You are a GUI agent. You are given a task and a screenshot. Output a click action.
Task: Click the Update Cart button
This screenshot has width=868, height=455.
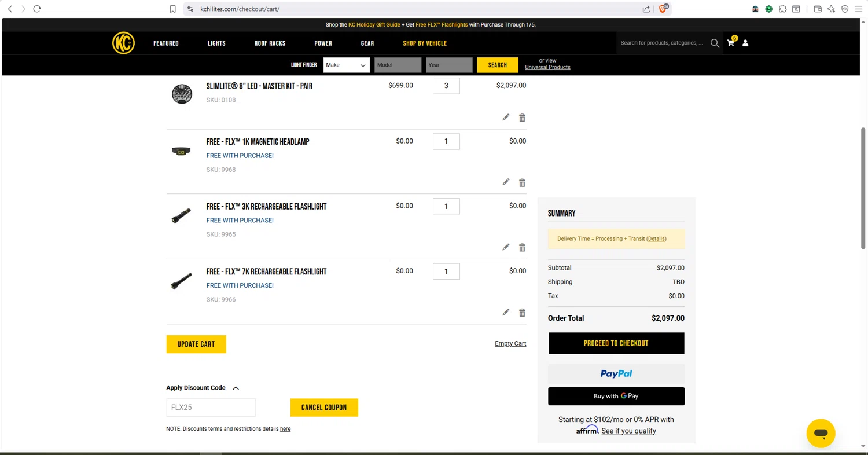click(x=196, y=344)
